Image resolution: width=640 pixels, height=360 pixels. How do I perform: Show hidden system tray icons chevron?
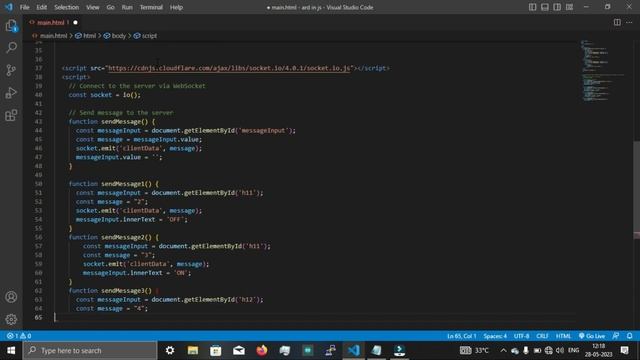[503, 350]
